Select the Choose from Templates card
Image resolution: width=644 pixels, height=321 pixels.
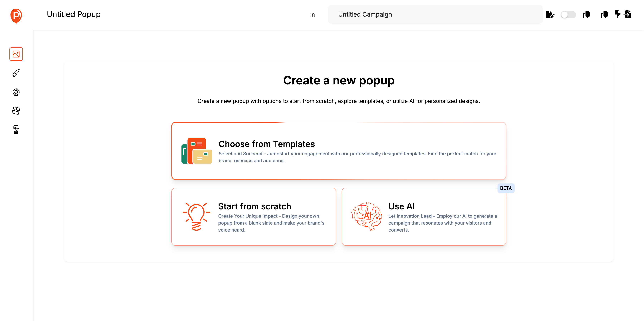(339, 151)
